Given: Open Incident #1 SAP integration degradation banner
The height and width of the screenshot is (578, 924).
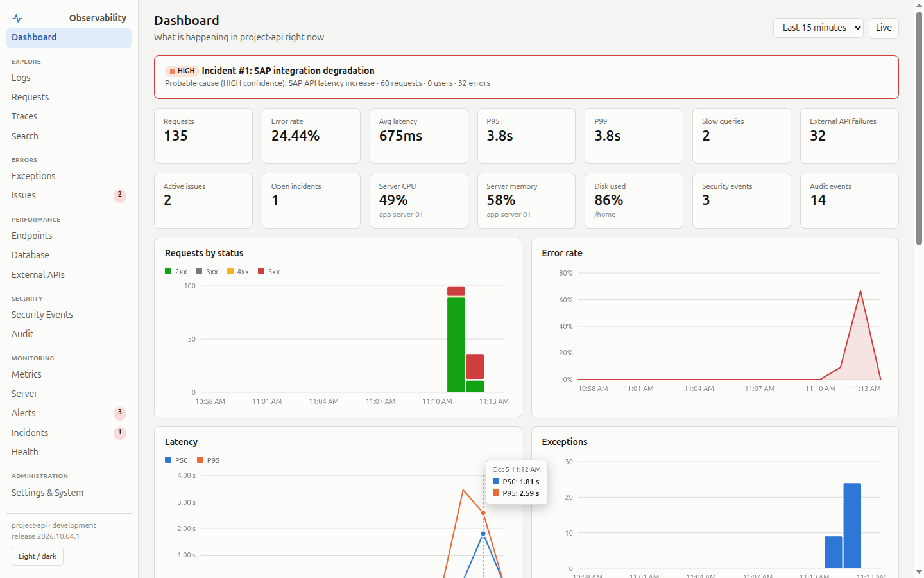Looking at the screenshot, I should point(526,77).
